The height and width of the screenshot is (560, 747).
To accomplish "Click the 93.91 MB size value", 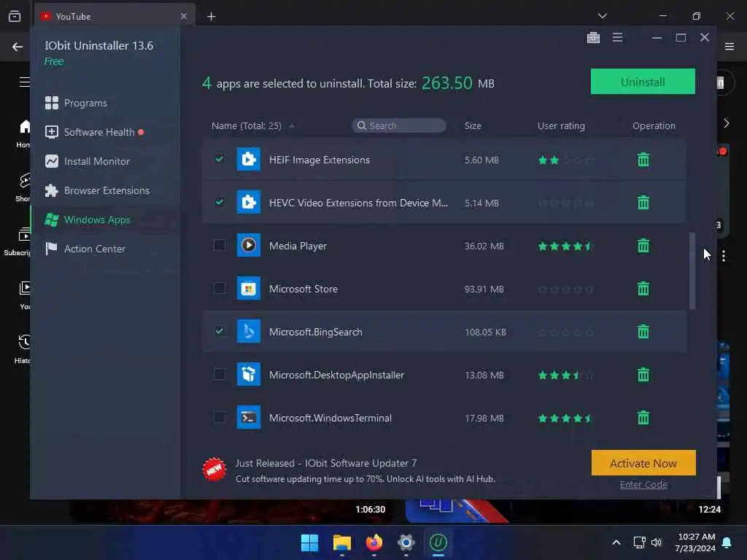I will tap(484, 289).
